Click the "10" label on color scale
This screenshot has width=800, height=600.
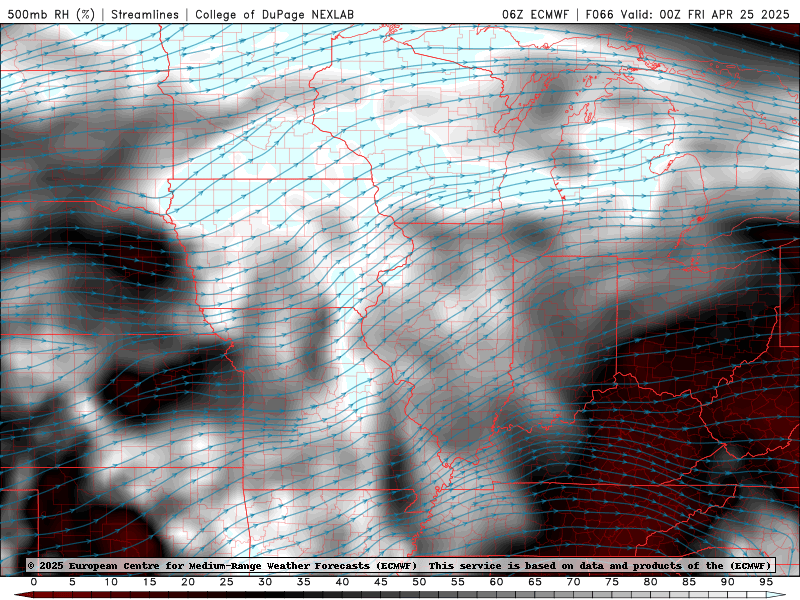point(111,582)
